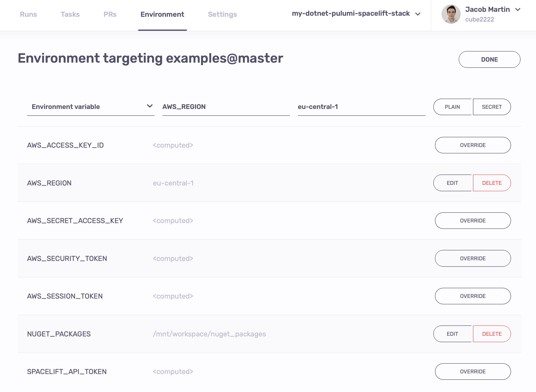Click Jacob Martin's profile avatar
The width and height of the screenshot is (536, 392).
(451, 14)
